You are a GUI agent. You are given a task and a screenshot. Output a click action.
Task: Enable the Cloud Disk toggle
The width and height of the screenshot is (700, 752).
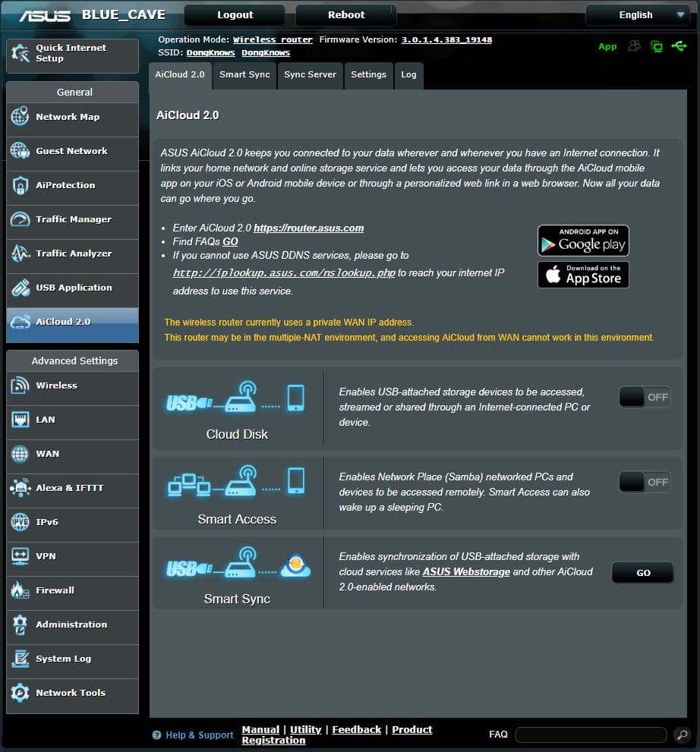tap(645, 397)
